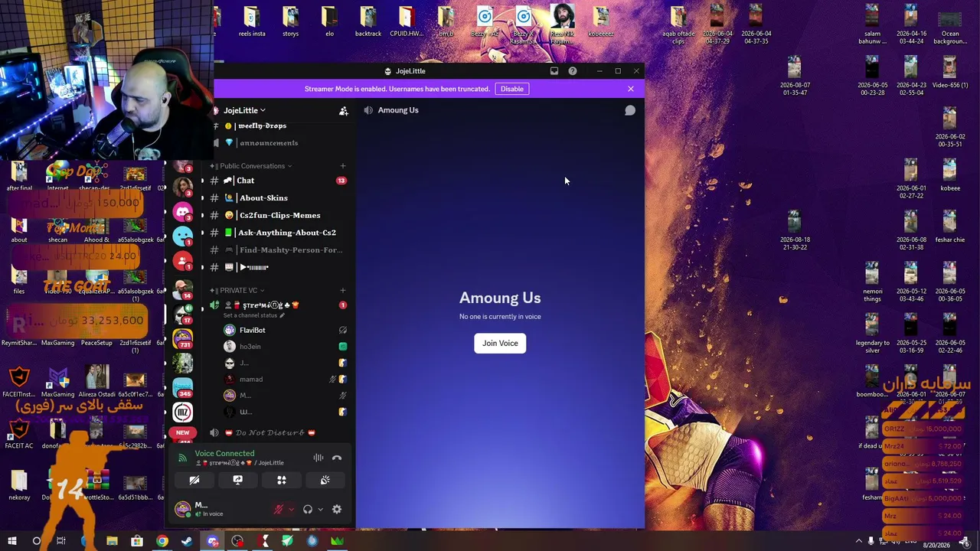Open the Discord inbox icon

point(554,71)
